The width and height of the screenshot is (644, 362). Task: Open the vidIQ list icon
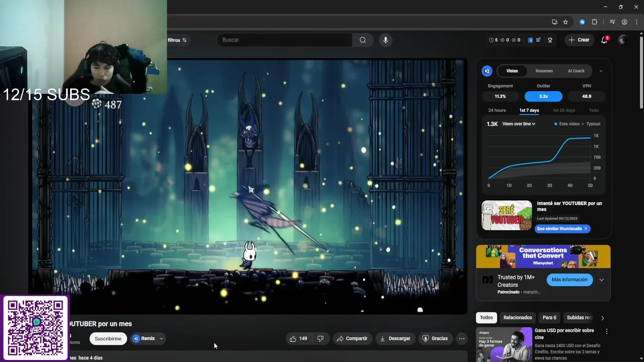click(538, 40)
